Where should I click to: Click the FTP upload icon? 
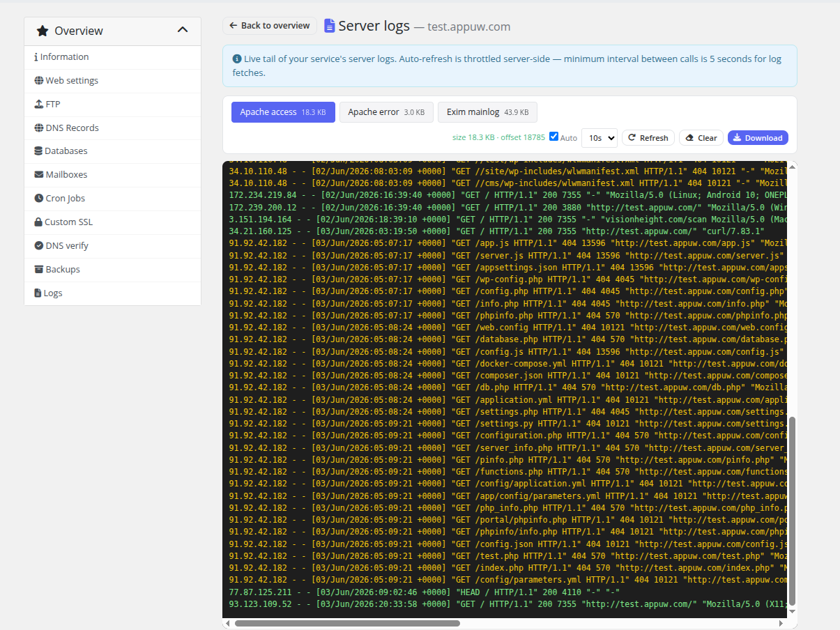[x=39, y=105]
